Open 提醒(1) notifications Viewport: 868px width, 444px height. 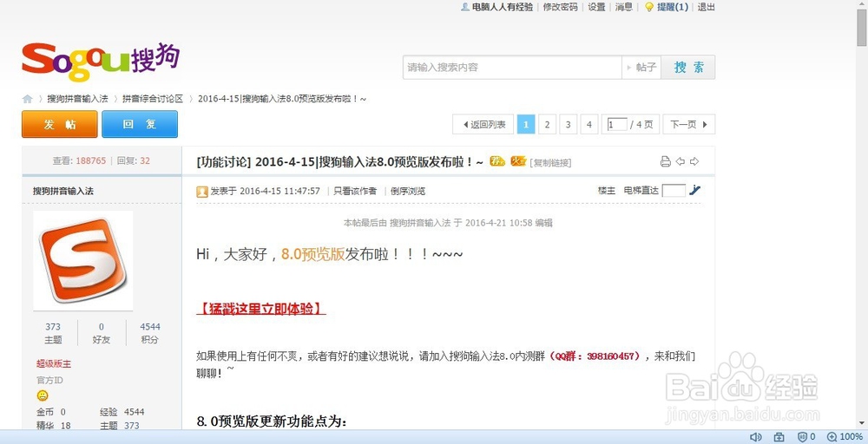pyautogui.click(x=673, y=7)
